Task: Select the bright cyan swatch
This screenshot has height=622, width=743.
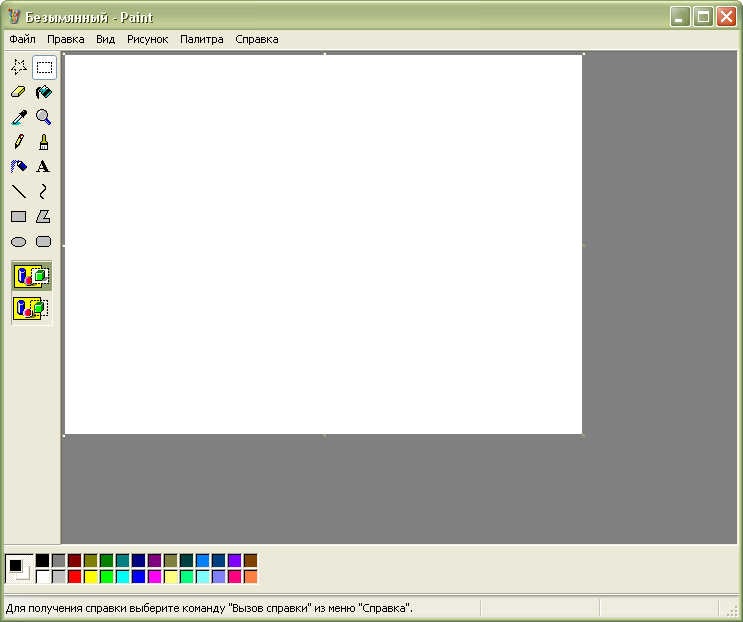Action: click(x=123, y=577)
